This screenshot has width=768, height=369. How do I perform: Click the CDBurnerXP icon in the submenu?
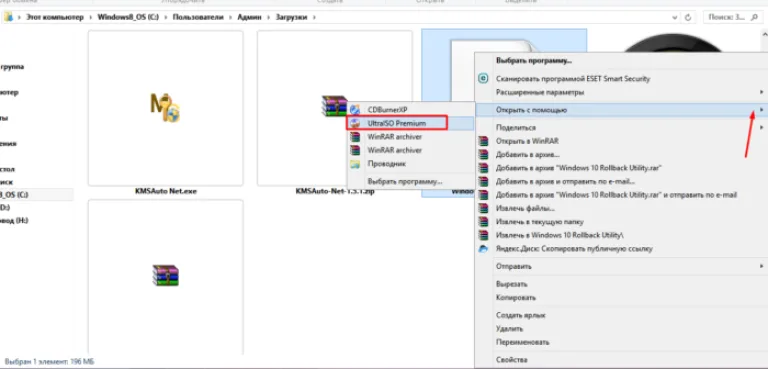(355, 110)
